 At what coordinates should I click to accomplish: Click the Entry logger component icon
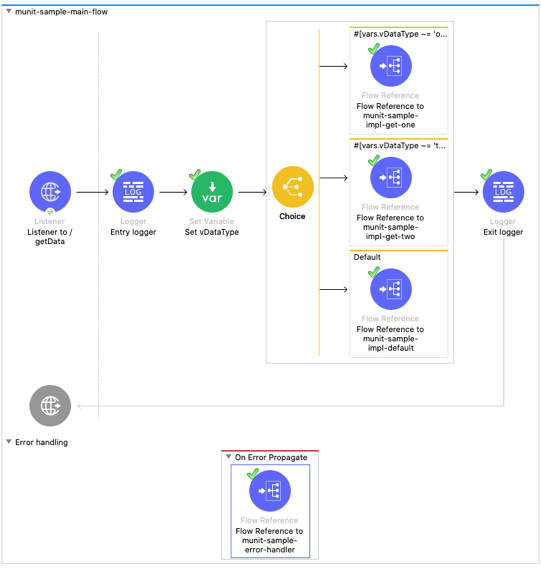click(133, 192)
